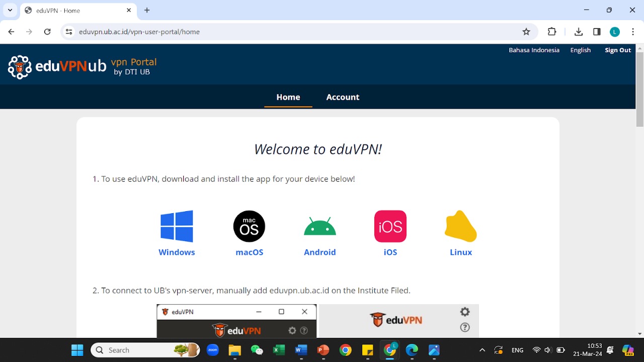Click the light eduVPN app screenshot
The width and height of the screenshot is (644, 362).
tap(399, 321)
